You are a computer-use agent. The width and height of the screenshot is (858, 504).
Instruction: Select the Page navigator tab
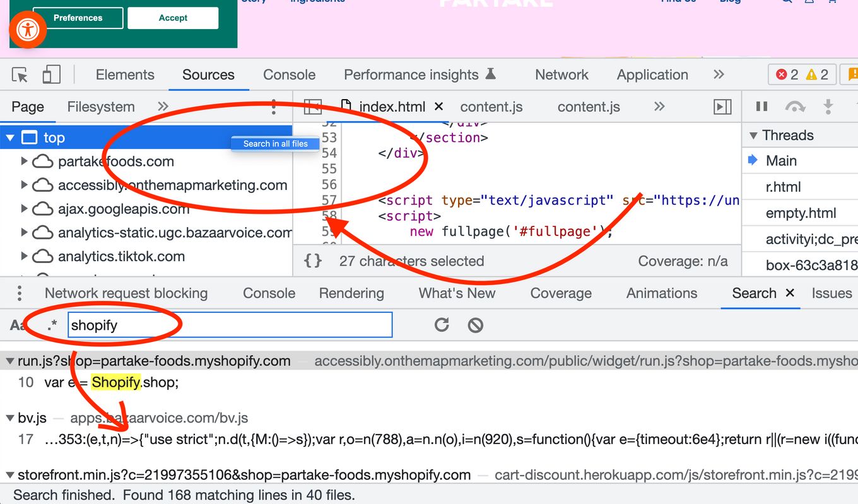point(28,107)
